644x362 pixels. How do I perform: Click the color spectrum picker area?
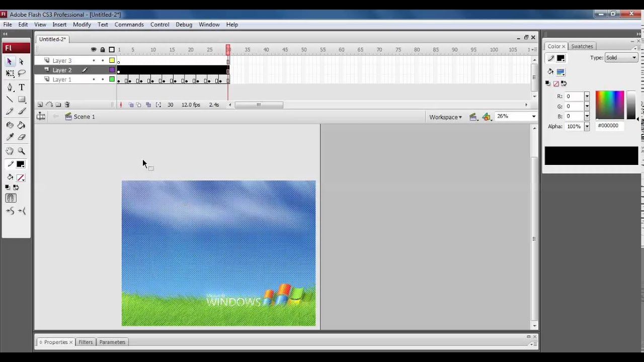(x=610, y=105)
